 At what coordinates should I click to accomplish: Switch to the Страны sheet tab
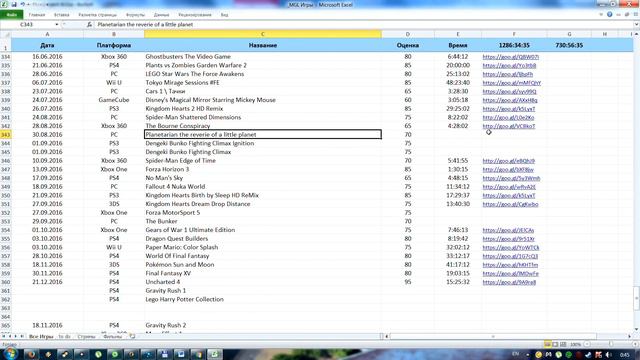tap(87, 337)
